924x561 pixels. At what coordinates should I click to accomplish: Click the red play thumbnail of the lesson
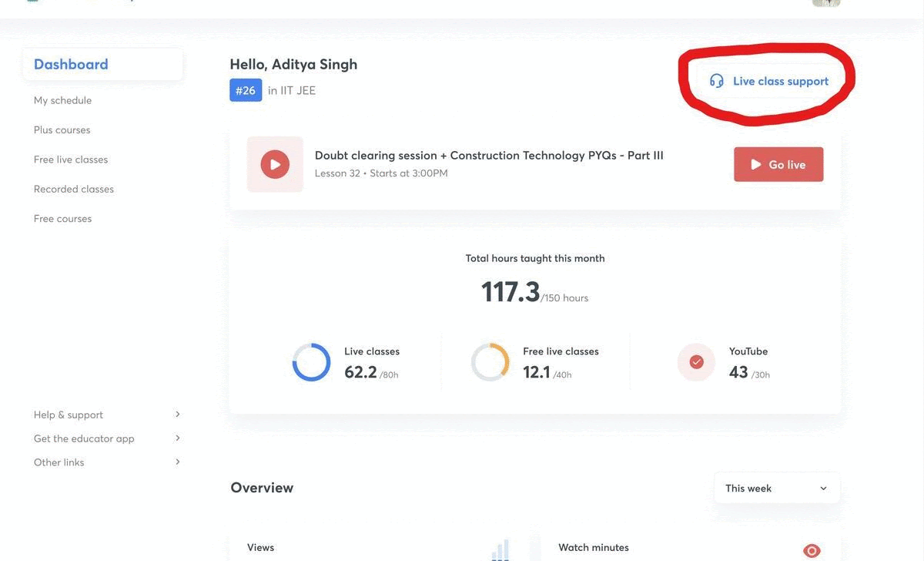click(x=275, y=164)
